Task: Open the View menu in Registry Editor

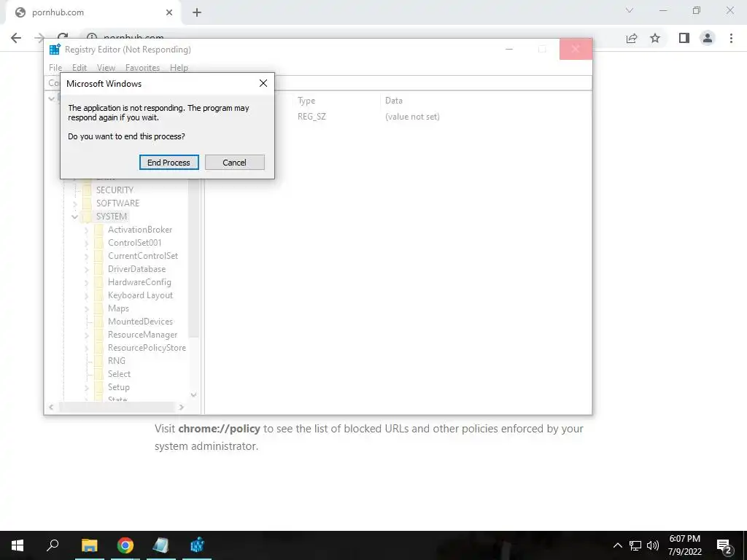Action: click(106, 68)
